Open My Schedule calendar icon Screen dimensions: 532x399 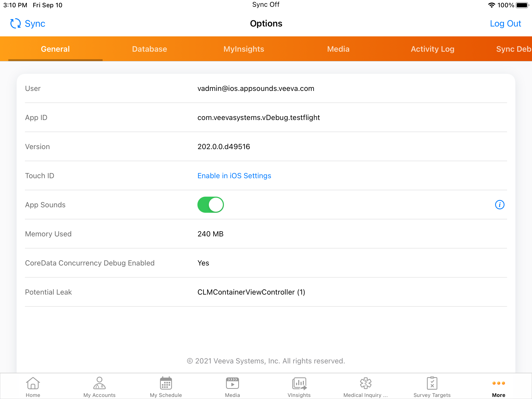coord(166,383)
